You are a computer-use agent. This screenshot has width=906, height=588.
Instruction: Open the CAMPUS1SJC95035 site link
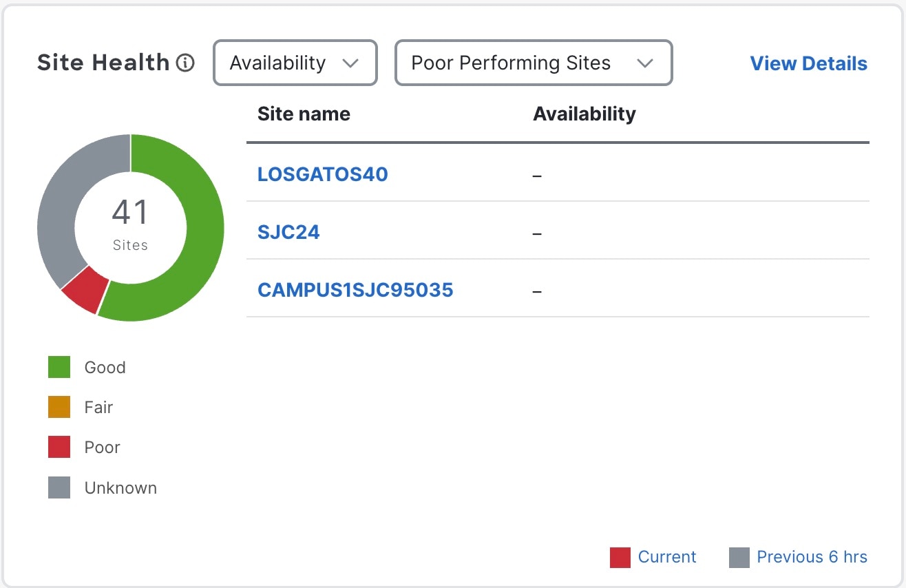click(355, 290)
